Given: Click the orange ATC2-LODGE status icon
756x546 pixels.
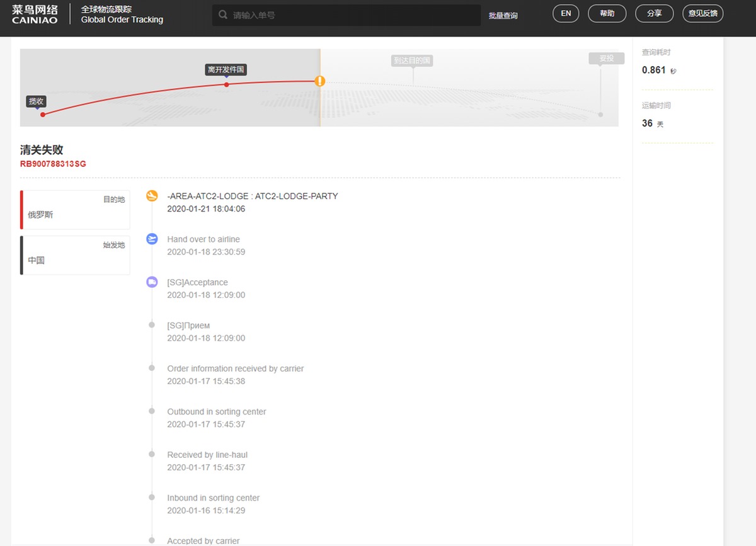Looking at the screenshot, I should point(152,196).
